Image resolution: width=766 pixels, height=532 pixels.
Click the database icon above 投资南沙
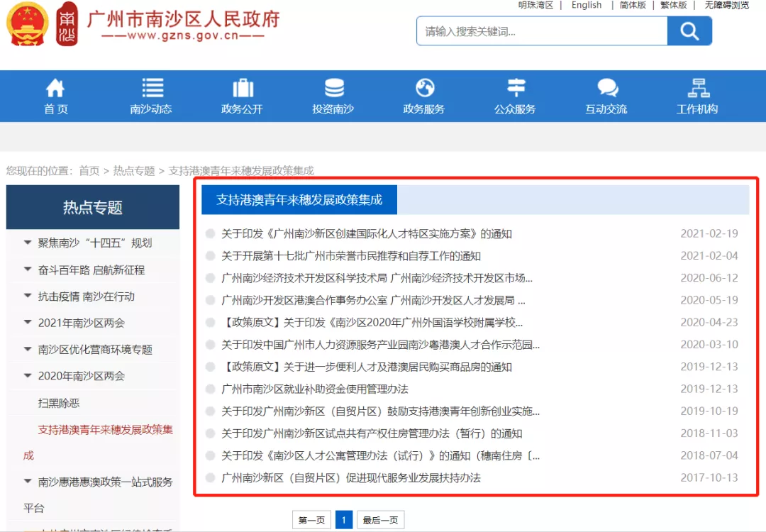[334, 88]
